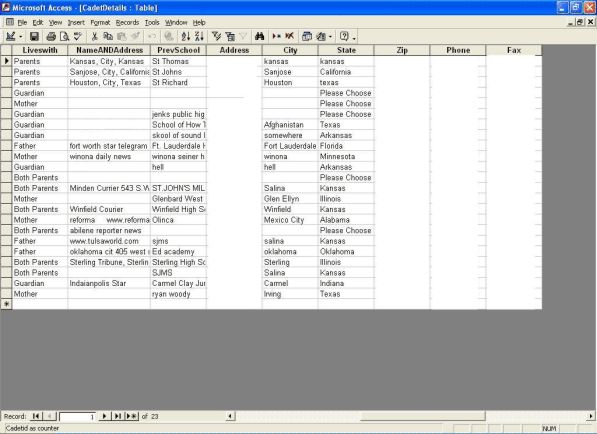Expand the New Object dropdown arrow

tap(330, 37)
